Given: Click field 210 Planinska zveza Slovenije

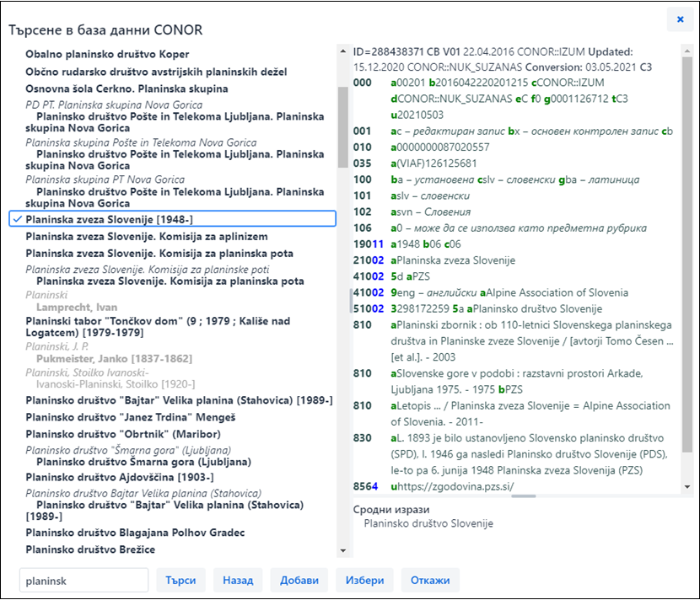Looking at the screenshot, I should (x=453, y=260).
